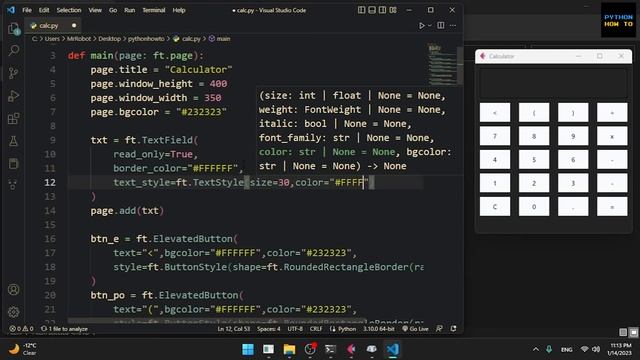Change indentation via 'Spaces: 4'
The height and width of the screenshot is (360, 640).
tap(269, 329)
